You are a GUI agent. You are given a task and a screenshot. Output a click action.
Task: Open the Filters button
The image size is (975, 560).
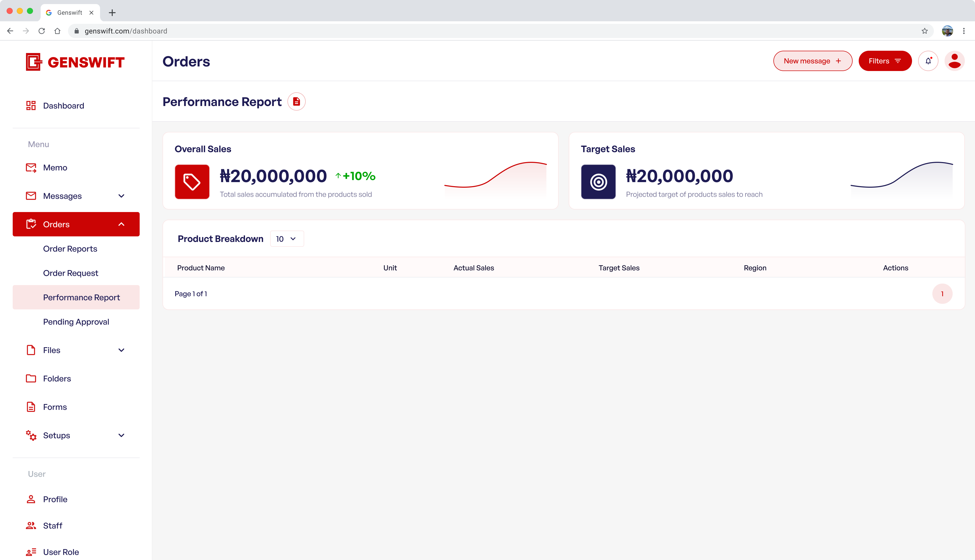point(885,61)
